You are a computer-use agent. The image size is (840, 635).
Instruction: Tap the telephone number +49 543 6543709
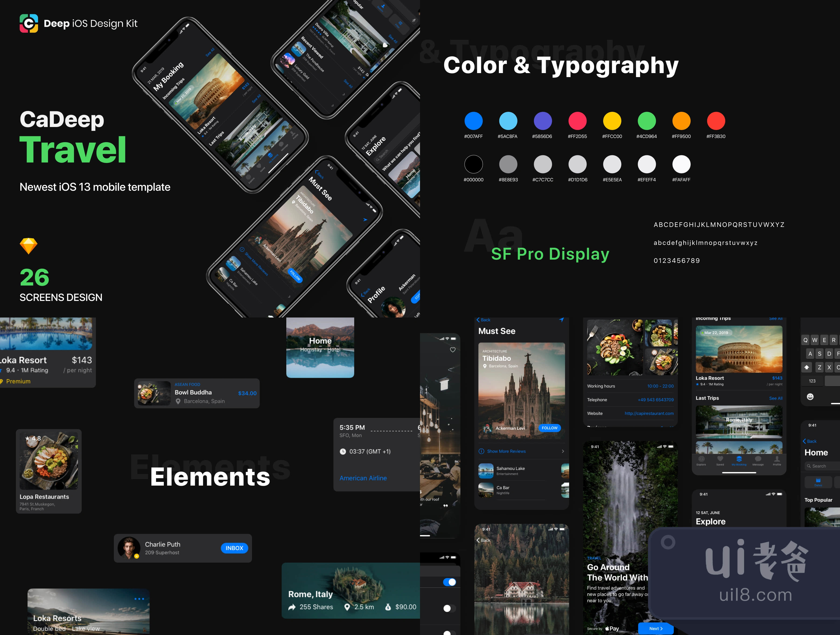pyautogui.click(x=655, y=400)
